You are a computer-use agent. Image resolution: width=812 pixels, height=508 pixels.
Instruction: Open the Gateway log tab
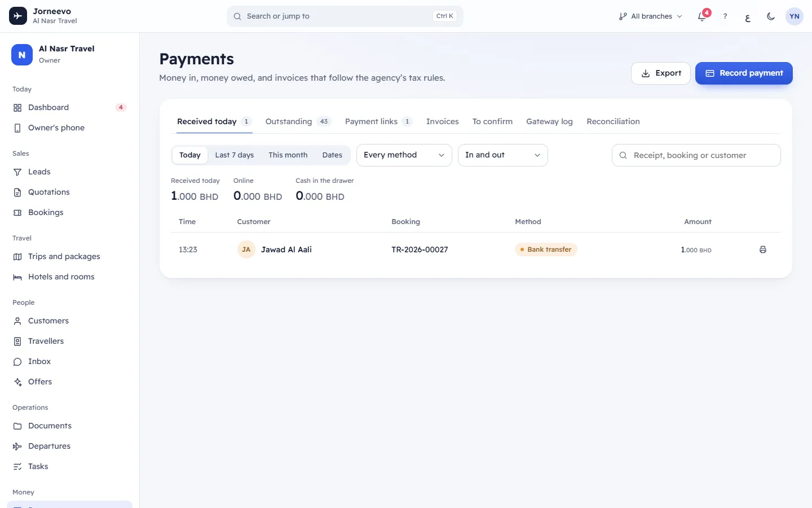(549, 121)
